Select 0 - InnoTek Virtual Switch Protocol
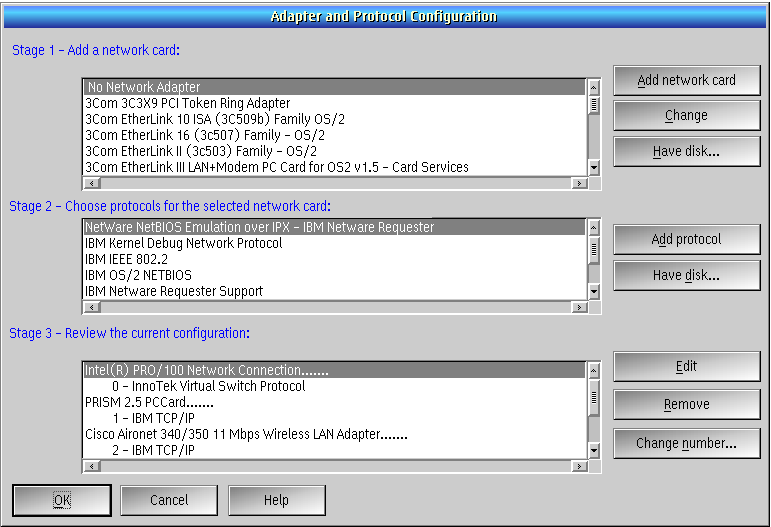This screenshot has width=771, height=527. tap(334, 386)
